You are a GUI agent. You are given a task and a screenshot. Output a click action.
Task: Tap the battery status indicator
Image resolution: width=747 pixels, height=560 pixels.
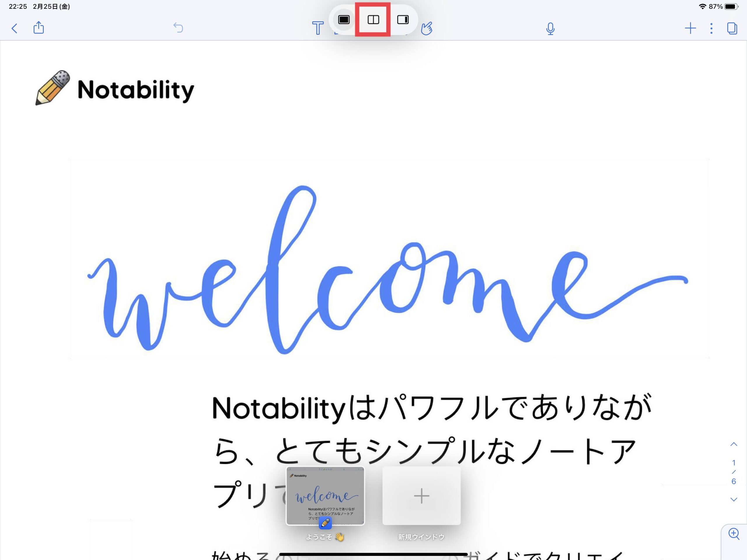point(731,6)
